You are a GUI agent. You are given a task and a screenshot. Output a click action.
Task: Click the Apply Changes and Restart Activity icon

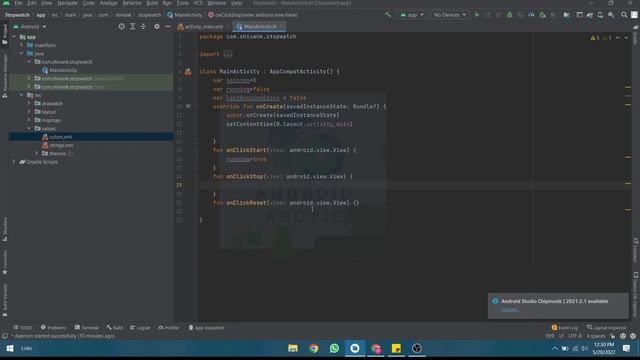click(487, 15)
